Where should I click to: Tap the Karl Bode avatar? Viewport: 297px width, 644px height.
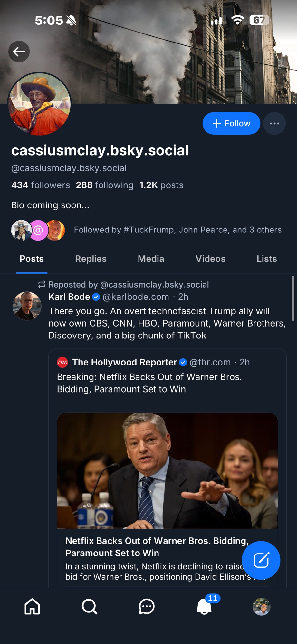click(27, 306)
